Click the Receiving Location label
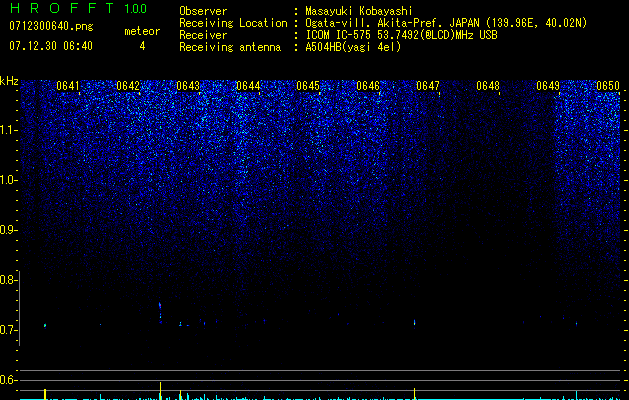The image size is (629, 400). point(233,23)
